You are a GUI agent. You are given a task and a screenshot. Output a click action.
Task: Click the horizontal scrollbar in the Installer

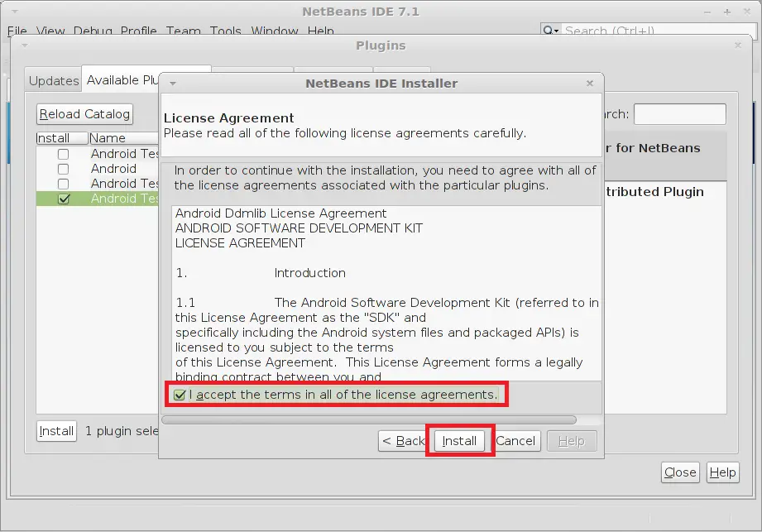click(369, 419)
